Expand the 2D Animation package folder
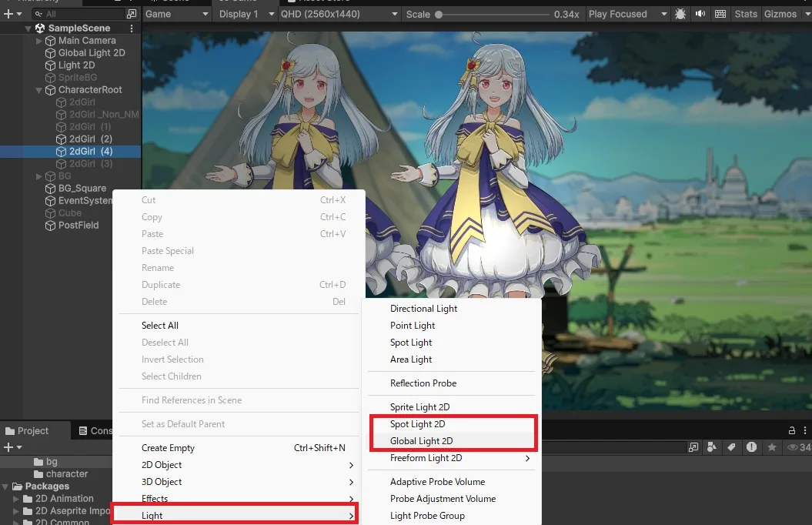Screen dimensions: 812x525 click(16, 499)
